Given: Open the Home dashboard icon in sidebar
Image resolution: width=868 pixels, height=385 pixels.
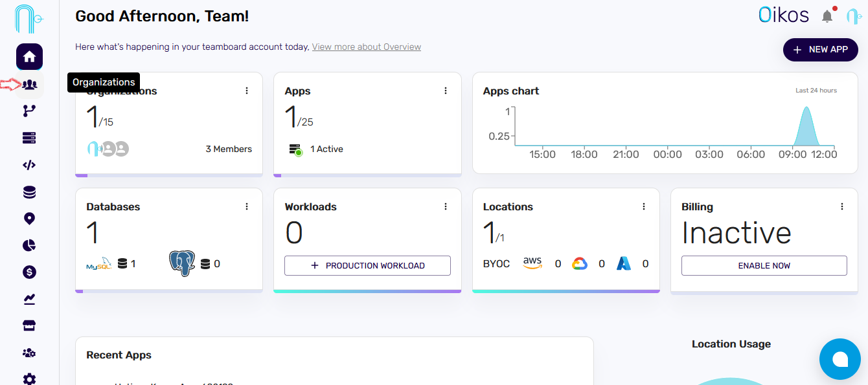Looking at the screenshot, I should pyautogui.click(x=29, y=57).
